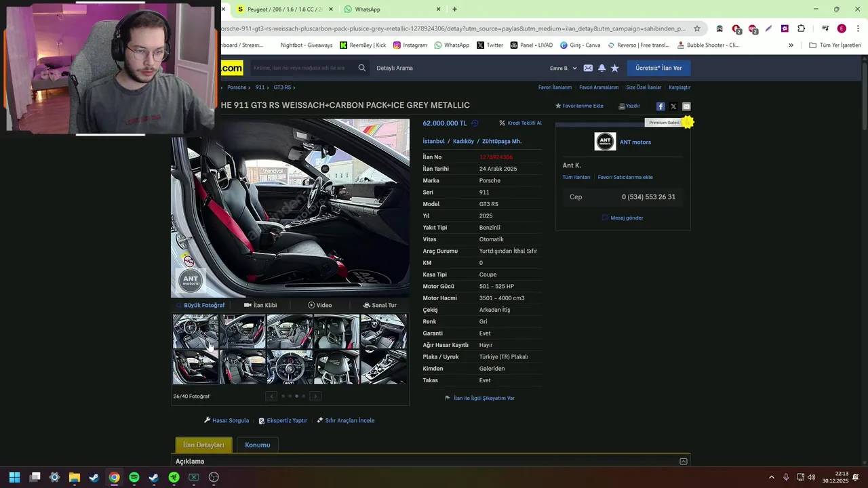Screen dimensions: 868x488
Task: Open Chrome profile avatar E
Action: click(842, 28)
